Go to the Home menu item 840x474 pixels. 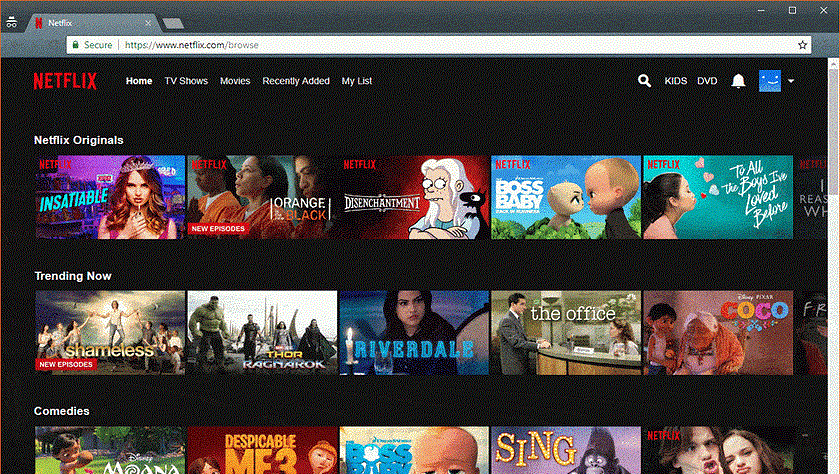(x=139, y=81)
